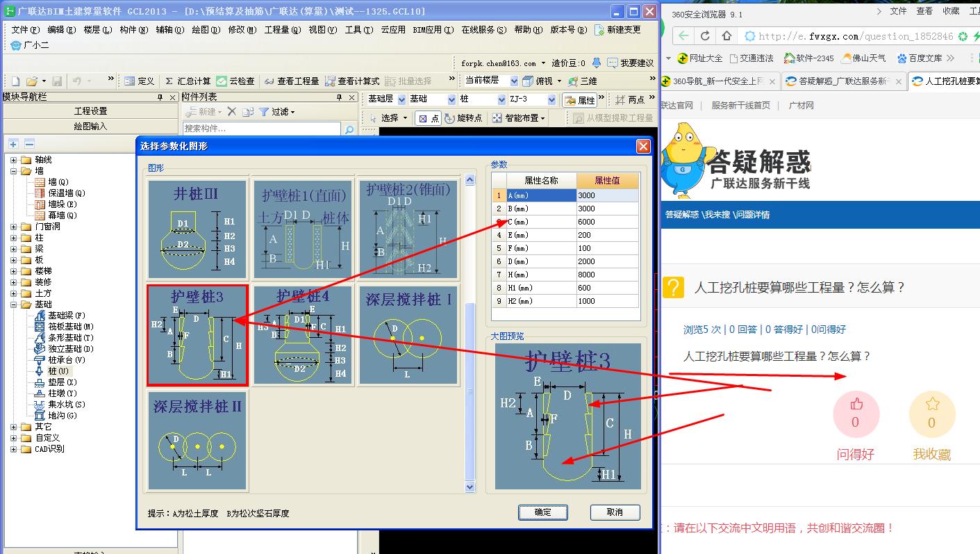Collapse the 墙 tree folder

[14, 171]
